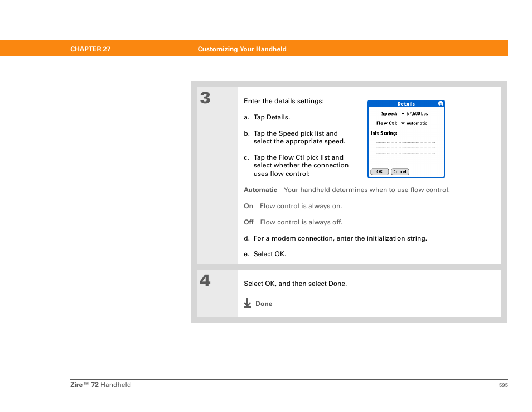Click the page number 595
532x412 pixels.
click(503, 385)
